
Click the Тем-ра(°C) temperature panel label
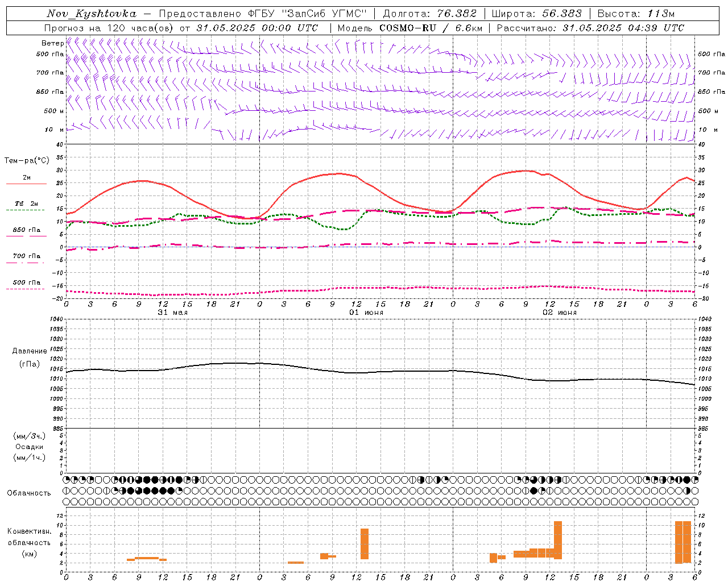coord(27,161)
